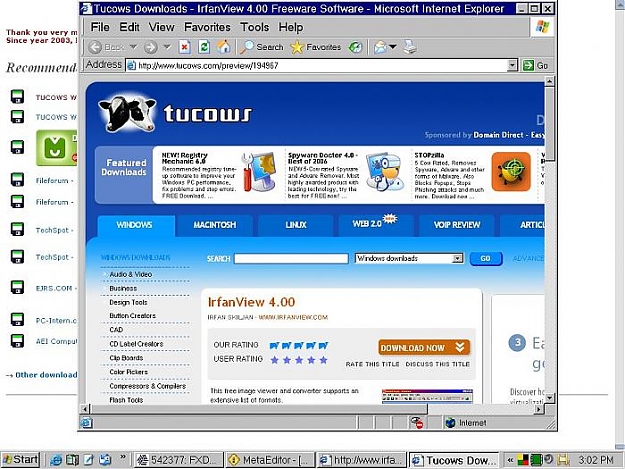Open the WWW.IRFANVIEW.COM link
The width and height of the screenshot is (625, 469).
point(293,318)
